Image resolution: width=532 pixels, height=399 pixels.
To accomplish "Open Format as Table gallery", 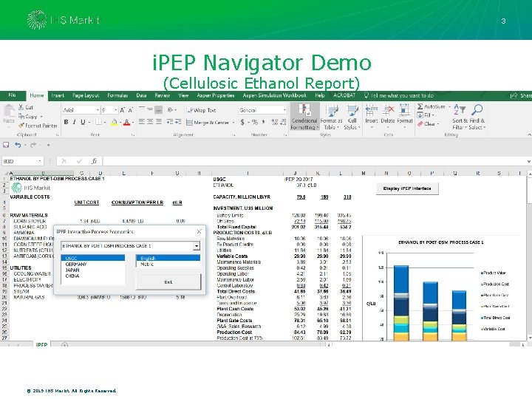I will pyautogui.click(x=332, y=117).
